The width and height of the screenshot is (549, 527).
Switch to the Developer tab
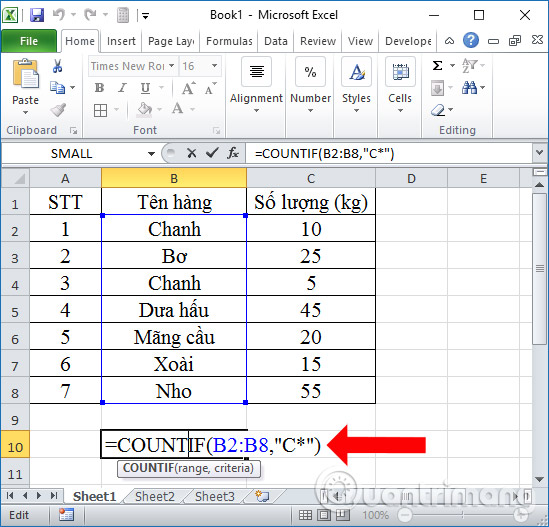(x=408, y=41)
